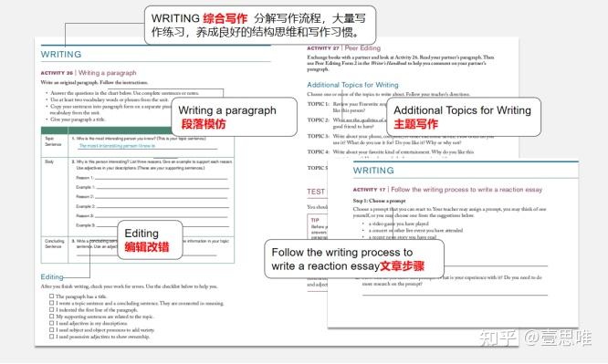
Task: Click 'ACTIVITY 26 | Writing a paragraph' heading
Action: click(x=89, y=72)
